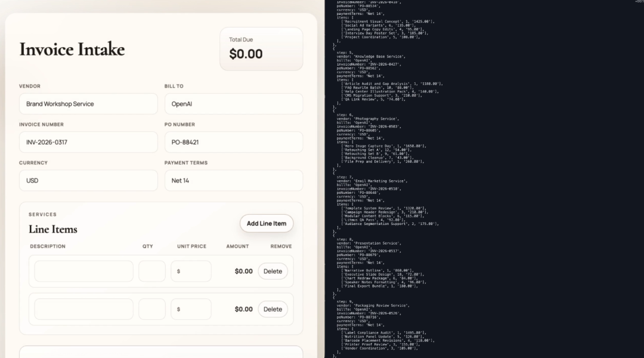The image size is (644, 358).
Task: Click the second line item Description box
Action: pyautogui.click(x=83, y=309)
